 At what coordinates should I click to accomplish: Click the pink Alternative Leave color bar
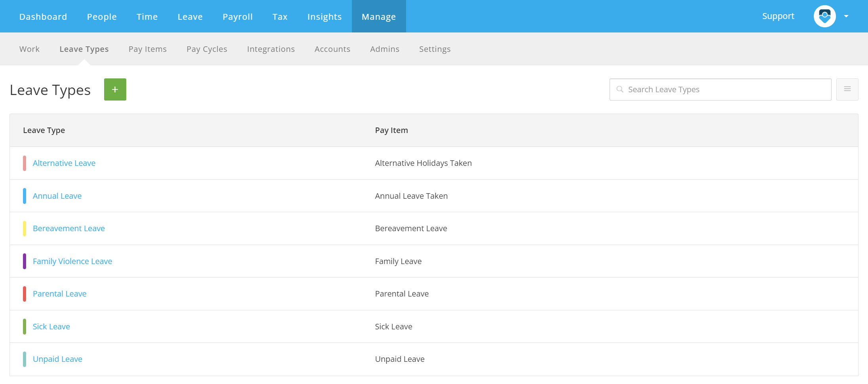pos(25,163)
